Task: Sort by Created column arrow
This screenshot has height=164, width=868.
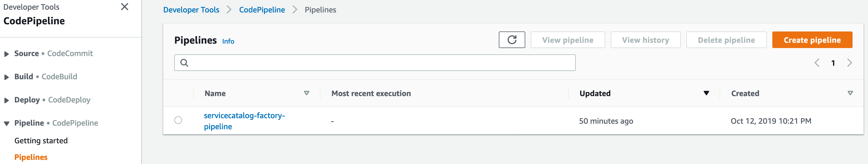Action: pos(850,93)
